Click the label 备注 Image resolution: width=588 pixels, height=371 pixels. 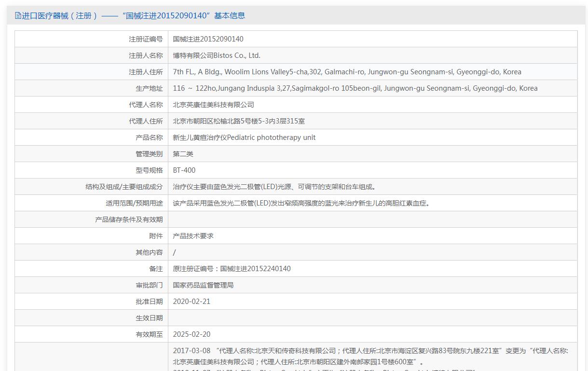[x=156, y=269]
